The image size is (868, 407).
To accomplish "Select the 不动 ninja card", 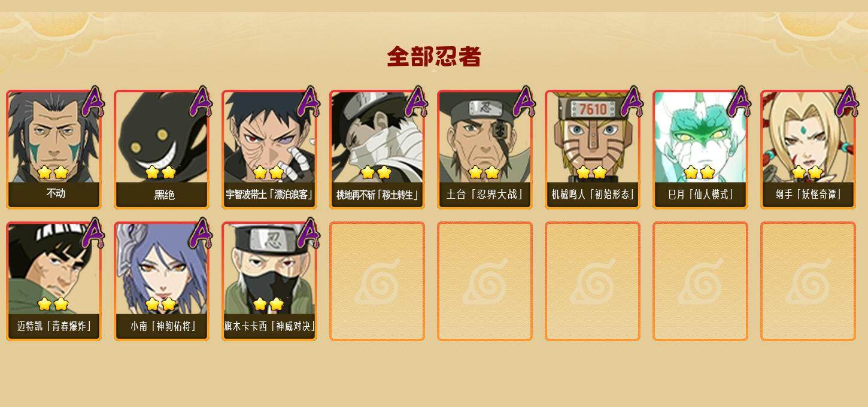I will (54, 150).
